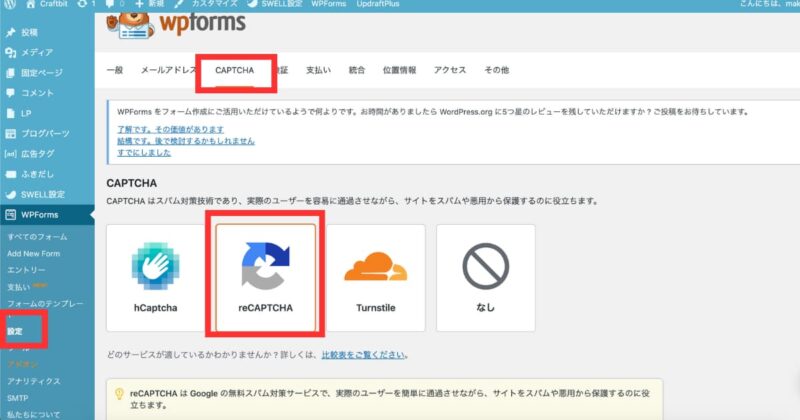Image resolution: width=800 pixels, height=420 pixels.
Task: Click the CAPTCHA section heading
Action: click(132, 183)
